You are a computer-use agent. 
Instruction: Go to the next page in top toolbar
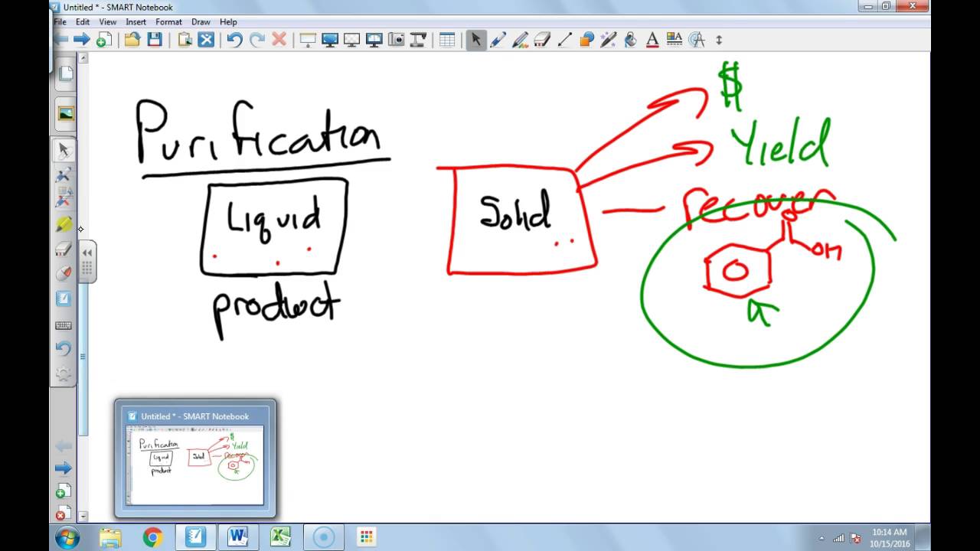[82, 40]
